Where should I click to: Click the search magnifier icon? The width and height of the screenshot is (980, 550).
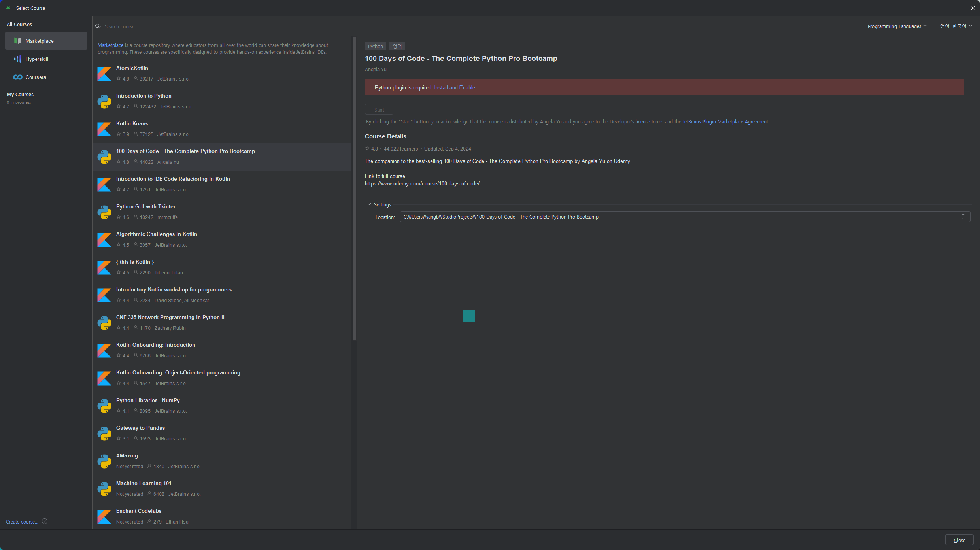point(98,26)
